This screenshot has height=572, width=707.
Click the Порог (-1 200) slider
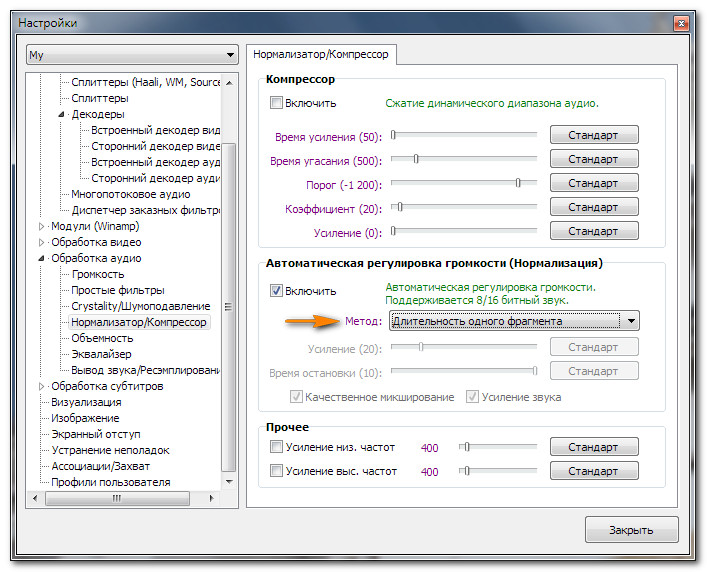464,183
